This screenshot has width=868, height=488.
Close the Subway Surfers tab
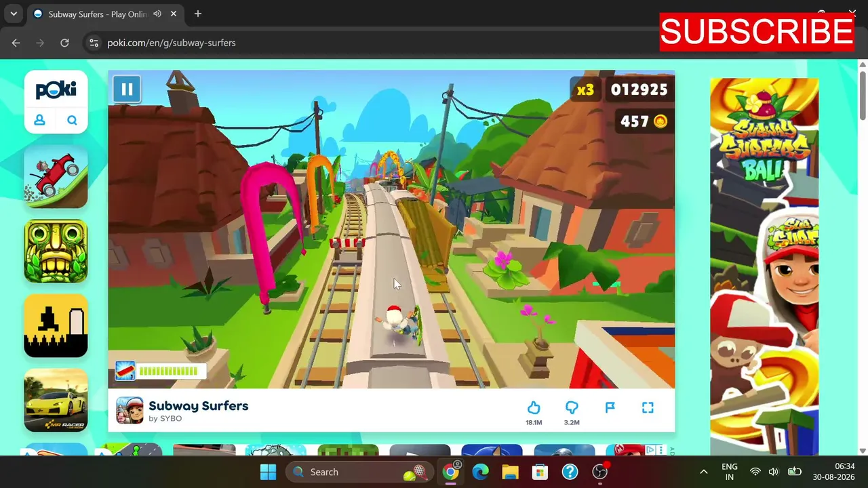pyautogui.click(x=173, y=14)
